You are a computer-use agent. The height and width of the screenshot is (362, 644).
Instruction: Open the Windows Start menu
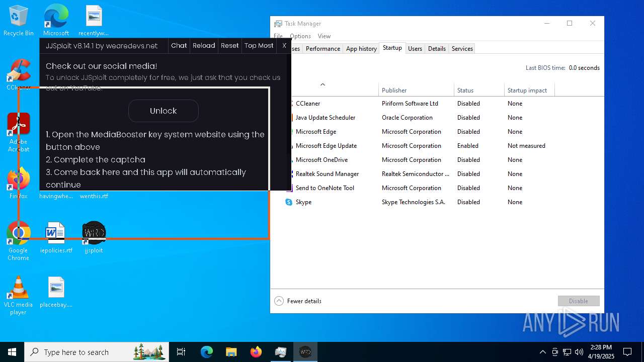(x=12, y=352)
